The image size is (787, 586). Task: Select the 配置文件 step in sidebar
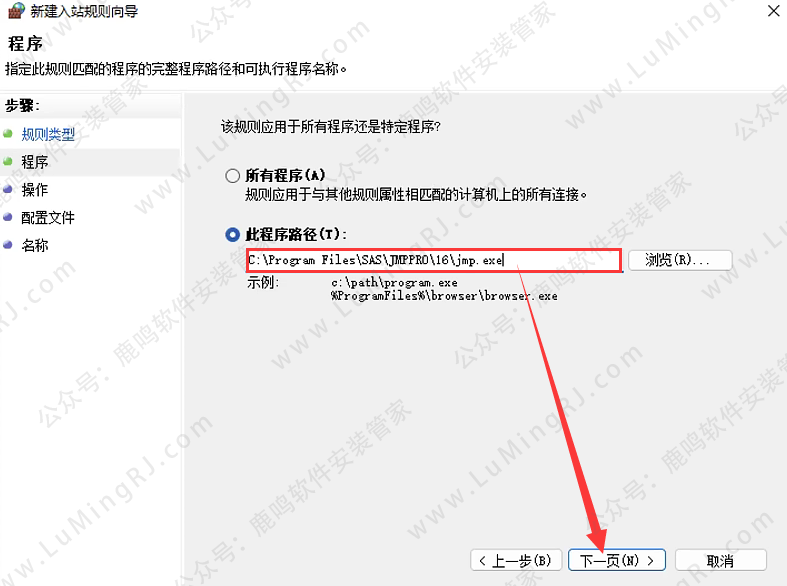[x=48, y=218]
